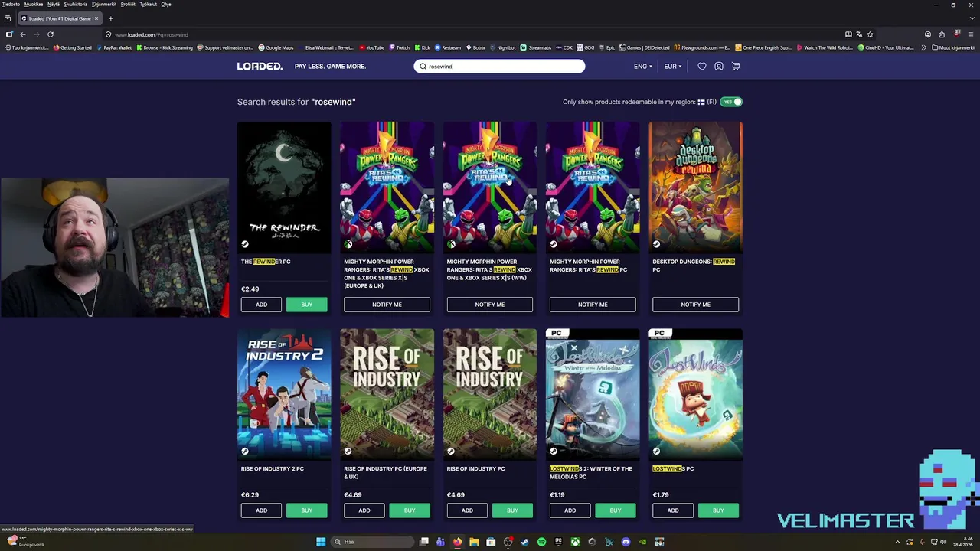Open NVIDIA app from the taskbar
Screen dimensions: 980x551
click(642, 542)
